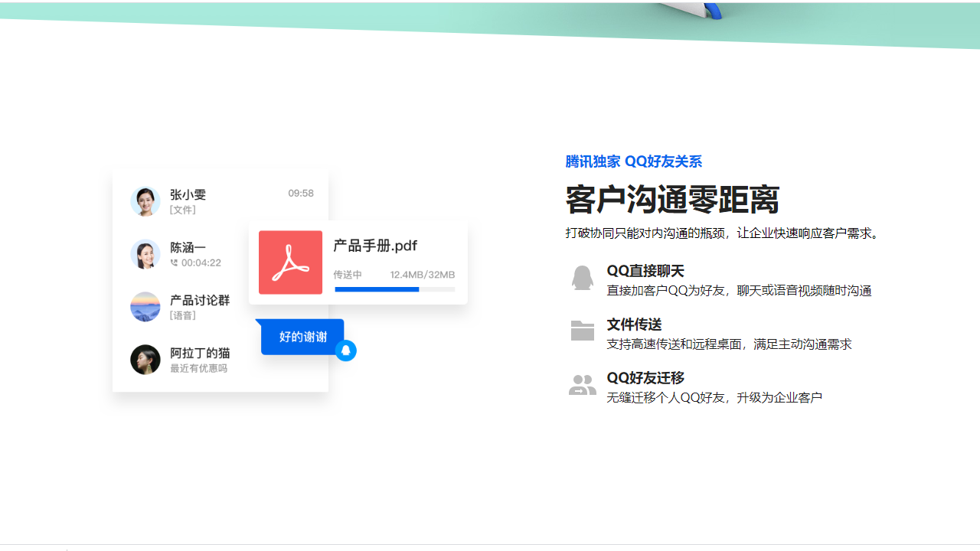Click the contacts icon beside QQ好友迁移
The height and width of the screenshot is (551, 980).
click(583, 384)
